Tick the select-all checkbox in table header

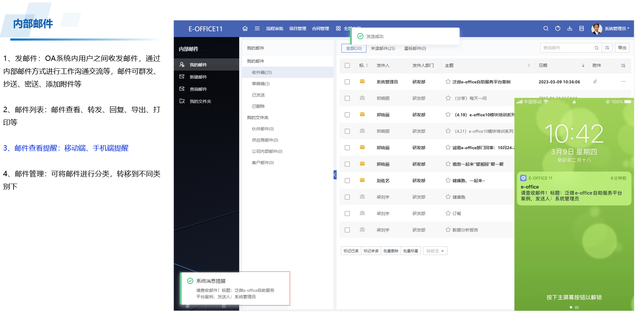tap(347, 65)
